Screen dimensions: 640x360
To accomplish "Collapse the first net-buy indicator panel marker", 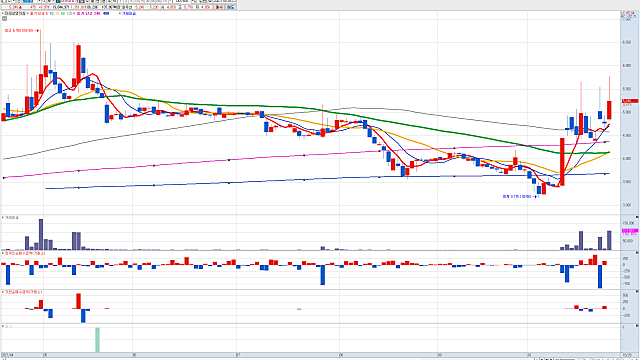I will click(x=637, y=253).
